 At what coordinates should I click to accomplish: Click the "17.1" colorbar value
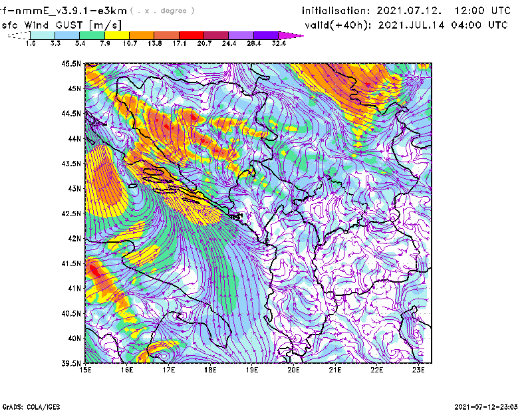(x=180, y=43)
